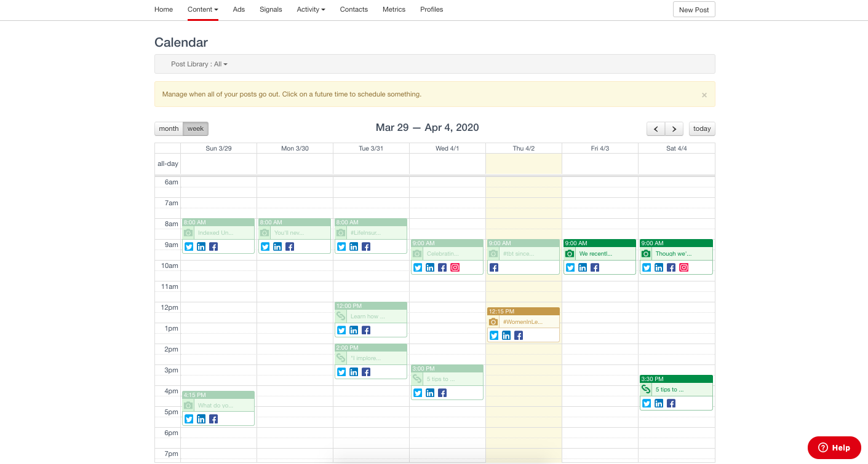This screenshot has width=868, height=464.
Task: Click LinkedIn icon on Tue 12:00 PM post
Action: [x=354, y=331]
